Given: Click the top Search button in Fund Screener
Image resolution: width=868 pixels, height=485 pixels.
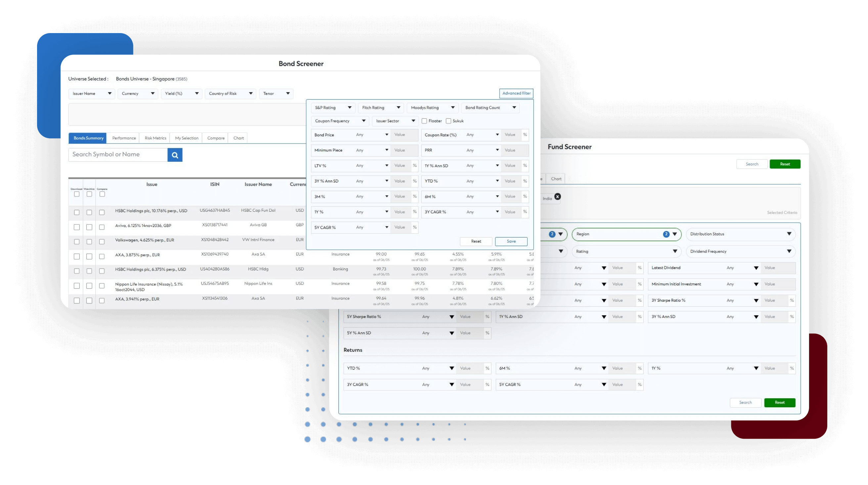Looking at the screenshot, I should pyautogui.click(x=752, y=164).
